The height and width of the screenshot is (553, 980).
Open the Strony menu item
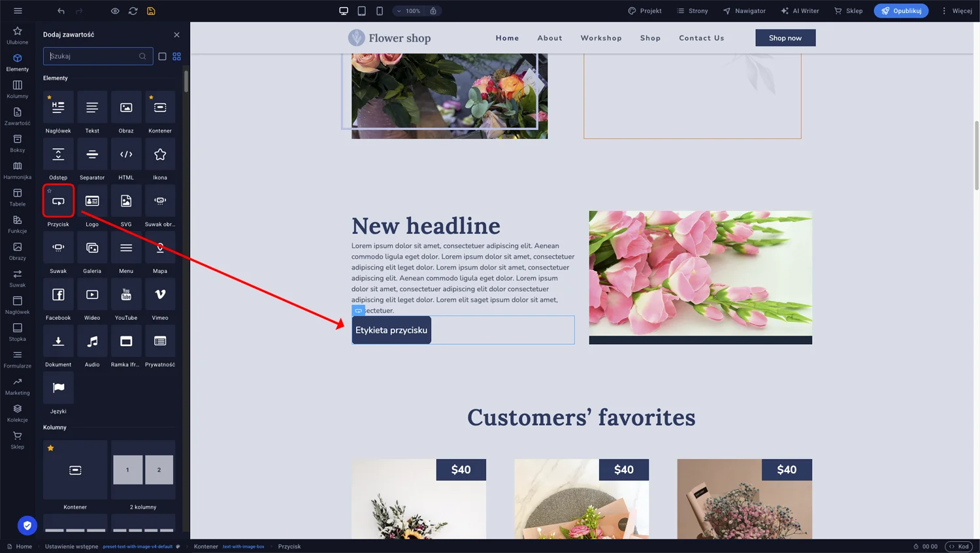click(x=693, y=11)
